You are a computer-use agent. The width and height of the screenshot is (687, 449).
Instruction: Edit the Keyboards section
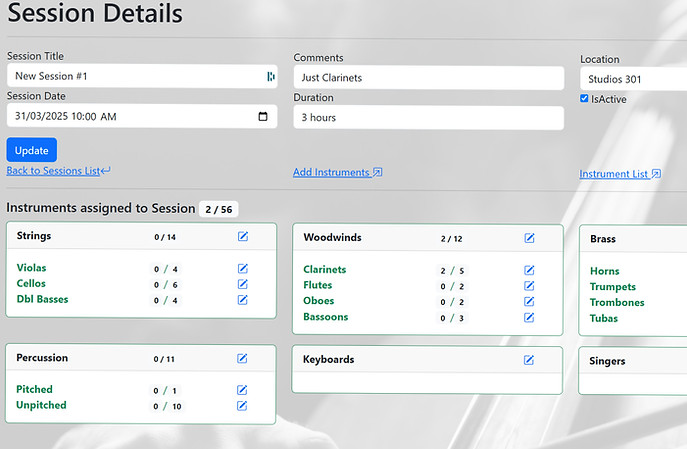(529, 360)
